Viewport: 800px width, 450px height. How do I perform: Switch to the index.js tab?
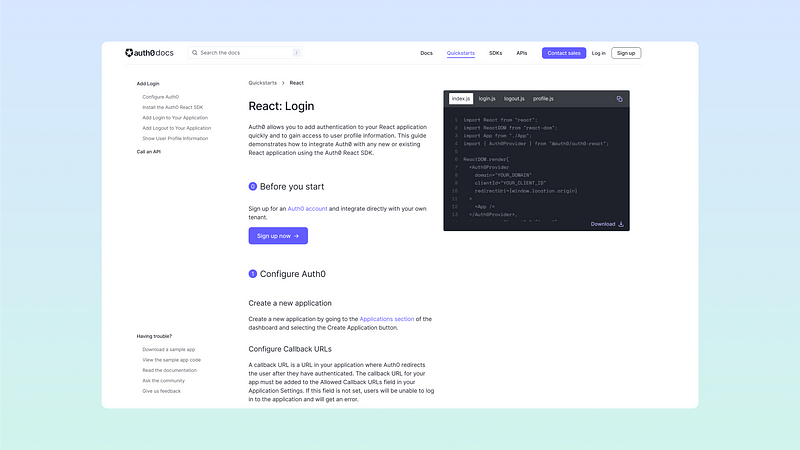point(461,98)
